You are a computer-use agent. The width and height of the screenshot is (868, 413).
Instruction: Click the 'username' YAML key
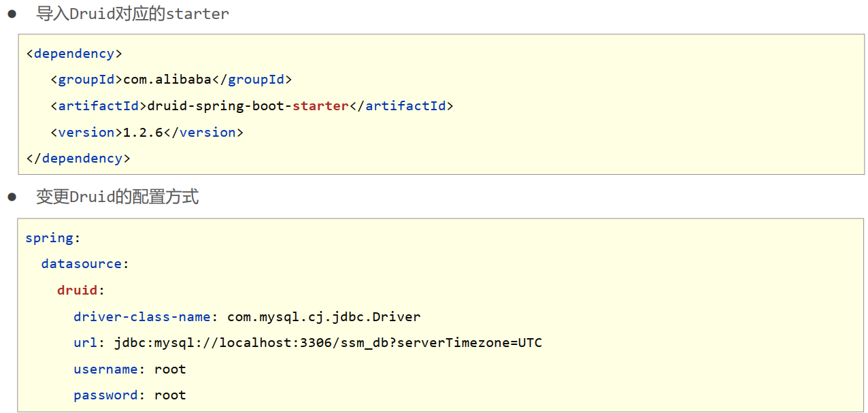pos(105,369)
